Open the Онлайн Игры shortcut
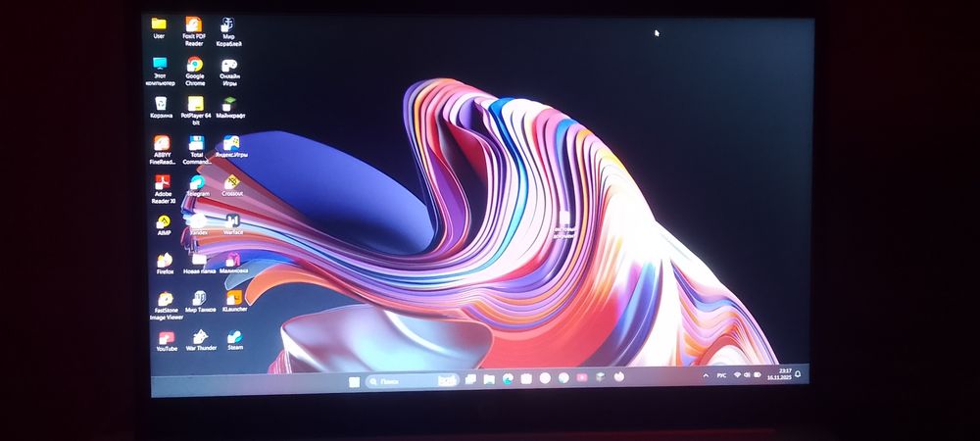Image resolution: width=980 pixels, height=441 pixels. point(229,73)
